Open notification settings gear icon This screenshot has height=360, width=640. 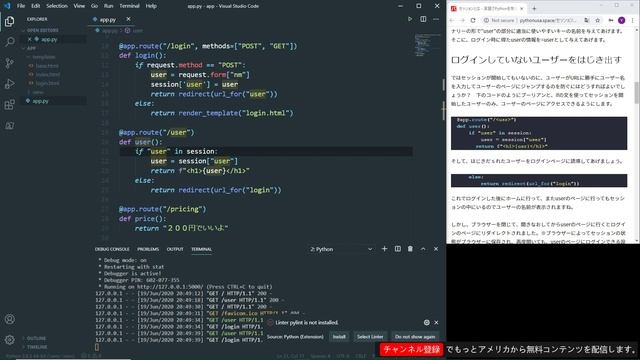click(427, 322)
